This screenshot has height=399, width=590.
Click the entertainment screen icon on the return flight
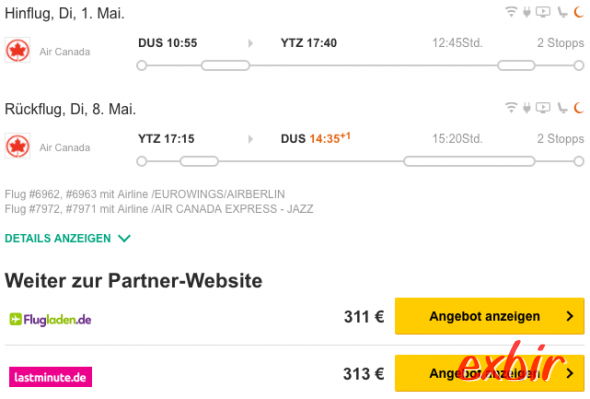(543, 108)
